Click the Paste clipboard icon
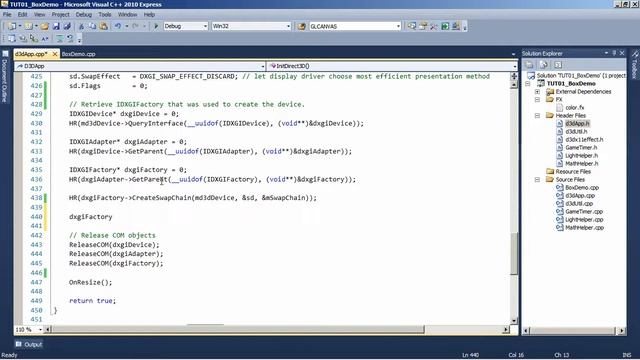The image size is (640, 360). click(104, 26)
